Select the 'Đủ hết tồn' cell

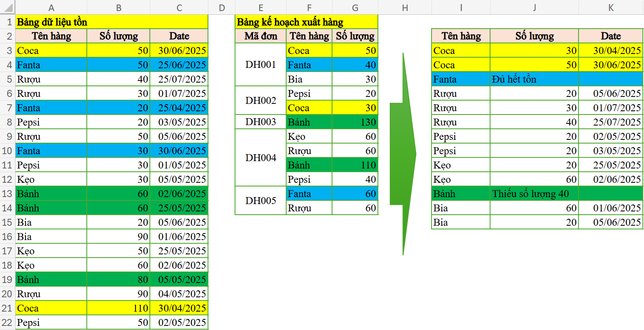(x=534, y=79)
